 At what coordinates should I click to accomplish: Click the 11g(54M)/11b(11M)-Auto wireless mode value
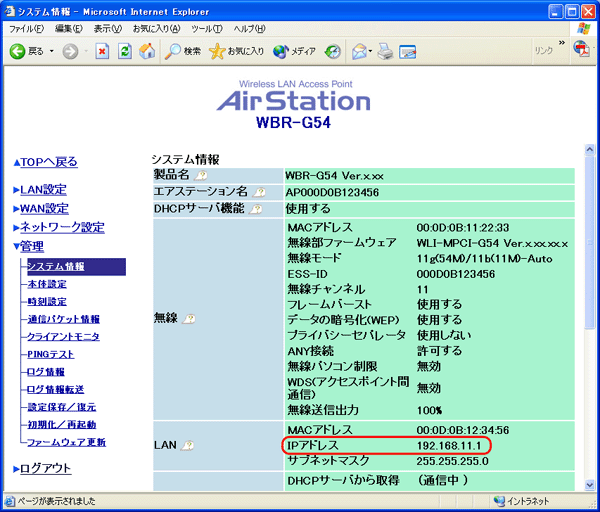pyautogui.click(x=484, y=259)
